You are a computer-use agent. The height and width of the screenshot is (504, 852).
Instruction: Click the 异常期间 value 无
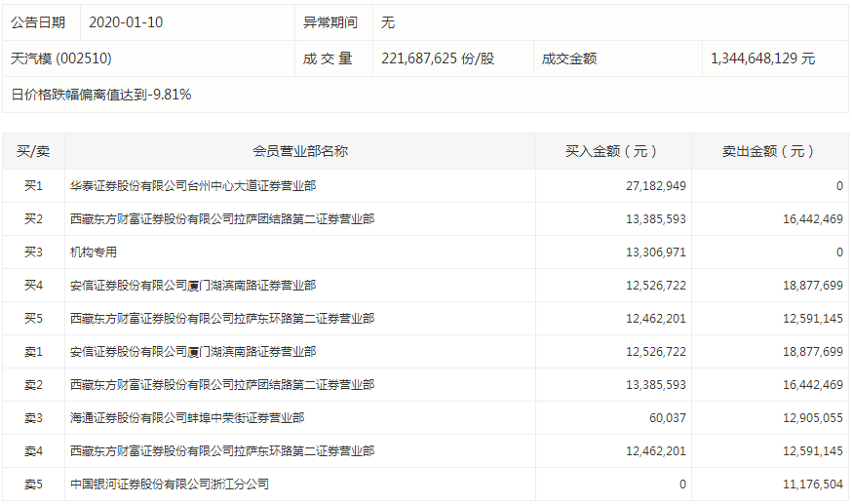click(x=387, y=22)
